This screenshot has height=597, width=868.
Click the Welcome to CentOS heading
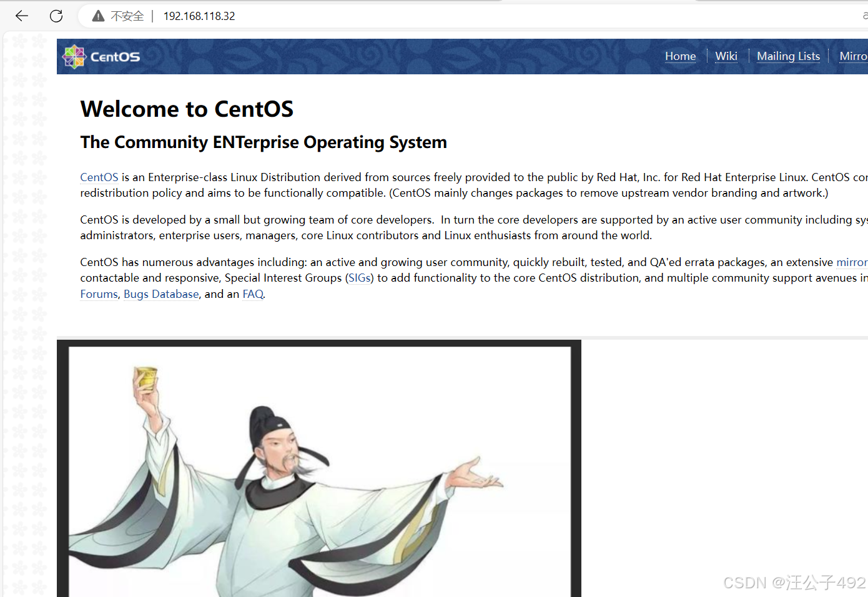point(187,109)
